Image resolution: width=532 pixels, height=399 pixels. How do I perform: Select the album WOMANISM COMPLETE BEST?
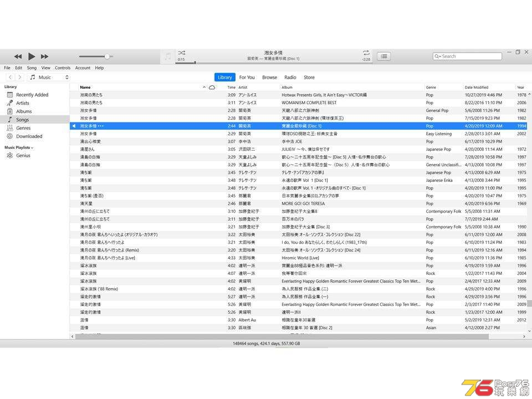[x=309, y=103]
